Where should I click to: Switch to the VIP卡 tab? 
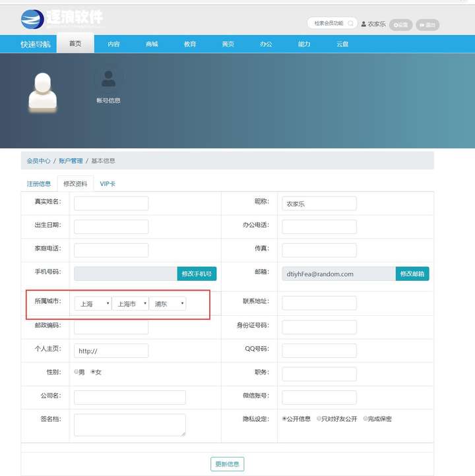(x=108, y=184)
